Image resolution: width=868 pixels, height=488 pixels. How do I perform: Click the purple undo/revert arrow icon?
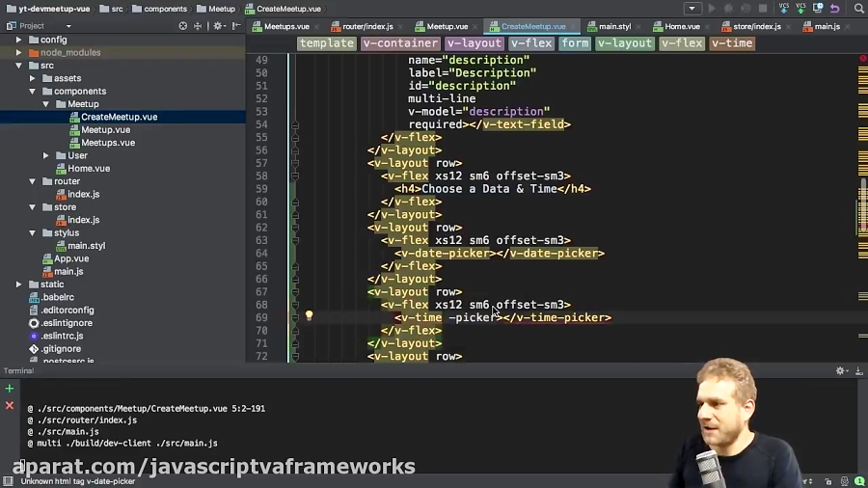[x=835, y=9]
